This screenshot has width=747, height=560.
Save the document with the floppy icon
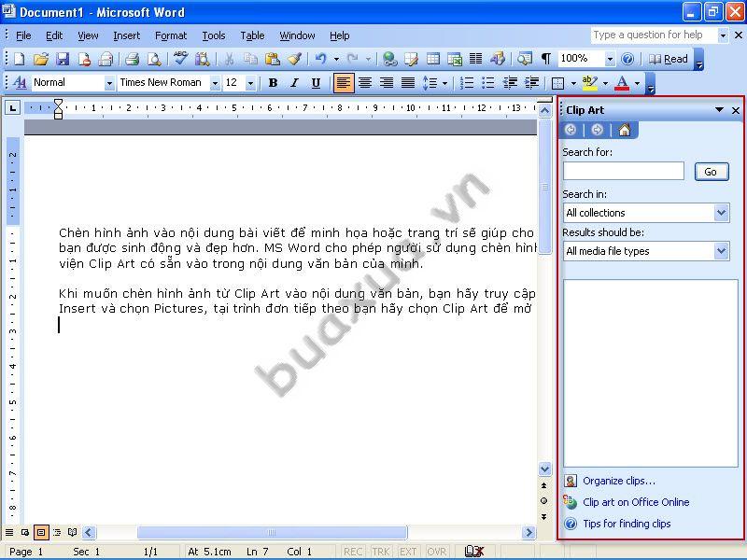coord(63,59)
